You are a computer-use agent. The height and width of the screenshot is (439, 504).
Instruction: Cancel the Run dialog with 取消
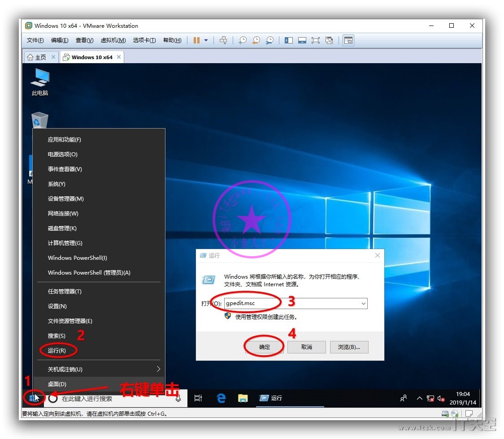pyautogui.click(x=307, y=347)
